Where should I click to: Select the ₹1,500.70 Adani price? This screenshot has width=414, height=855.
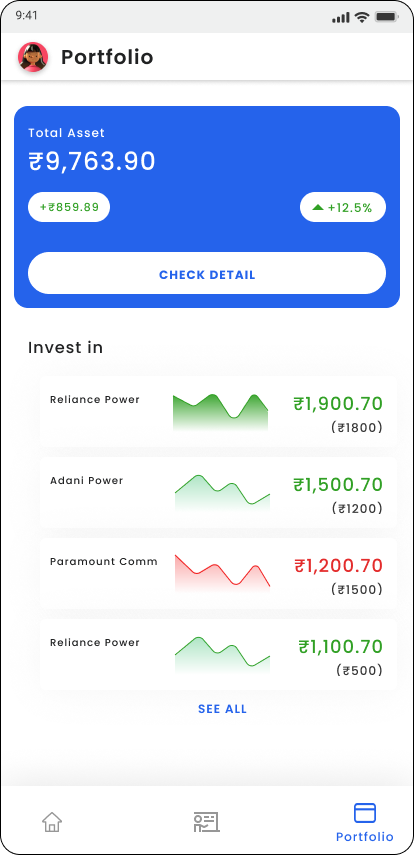pos(338,484)
